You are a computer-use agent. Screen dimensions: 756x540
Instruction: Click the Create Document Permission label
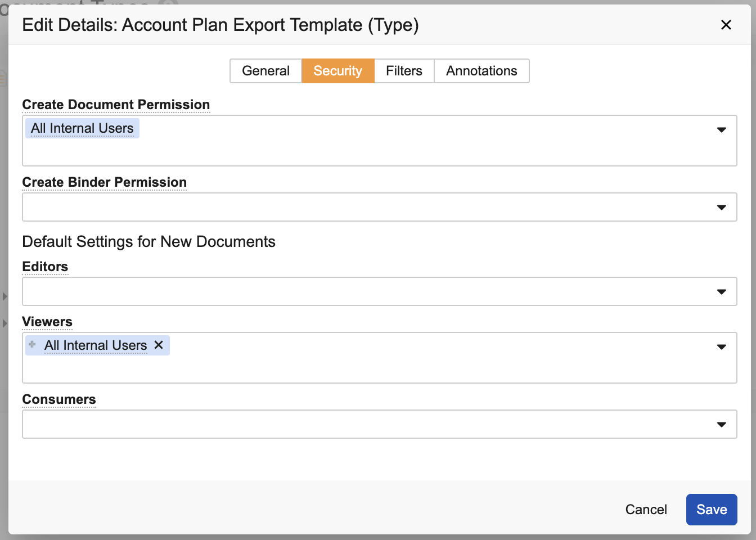coord(116,105)
